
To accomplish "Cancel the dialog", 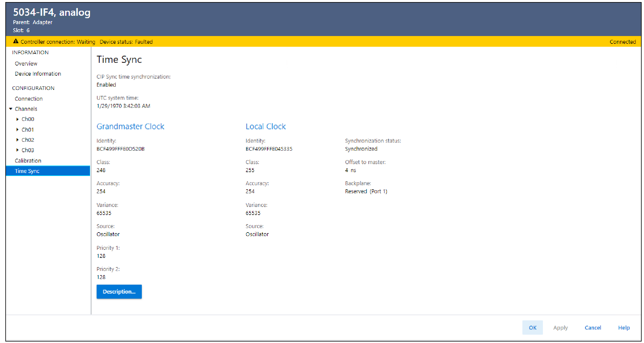I will coord(593,328).
